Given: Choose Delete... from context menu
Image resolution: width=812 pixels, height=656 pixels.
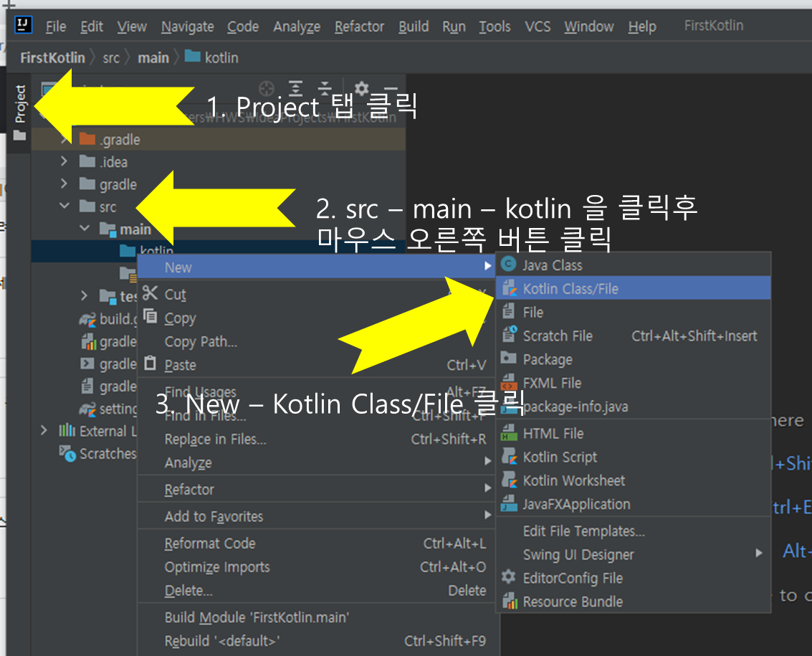Looking at the screenshot, I should (316, 590).
